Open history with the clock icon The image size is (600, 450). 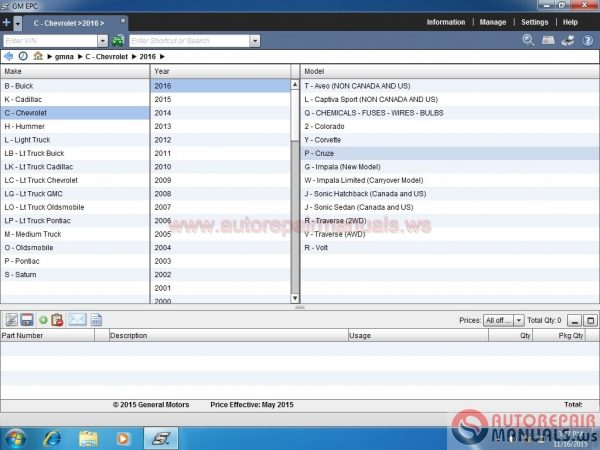pyautogui.click(x=23, y=56)
